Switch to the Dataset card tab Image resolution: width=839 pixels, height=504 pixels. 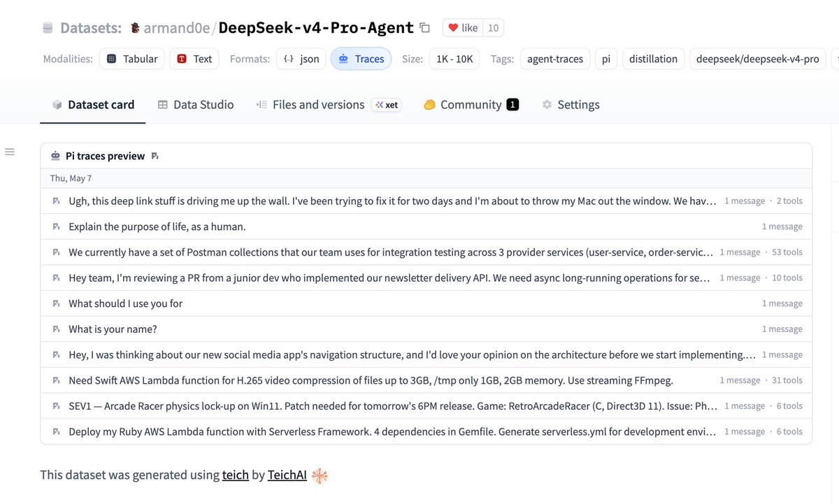pyautogui.click(x=93, y=105)
